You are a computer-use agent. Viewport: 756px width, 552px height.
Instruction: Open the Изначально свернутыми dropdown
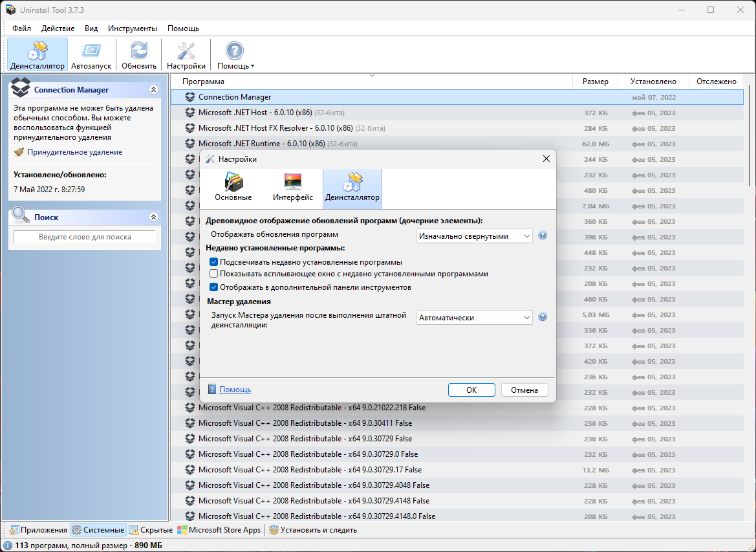475,236
